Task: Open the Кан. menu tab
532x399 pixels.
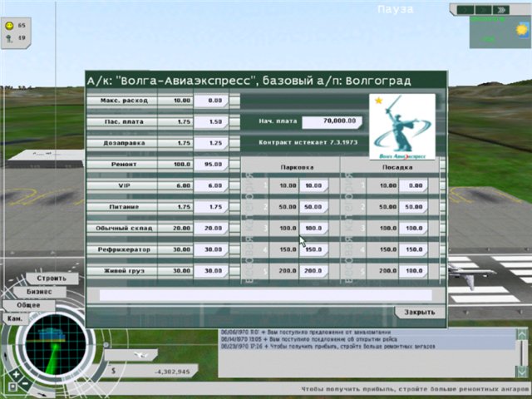Action: tap(16, 318)
